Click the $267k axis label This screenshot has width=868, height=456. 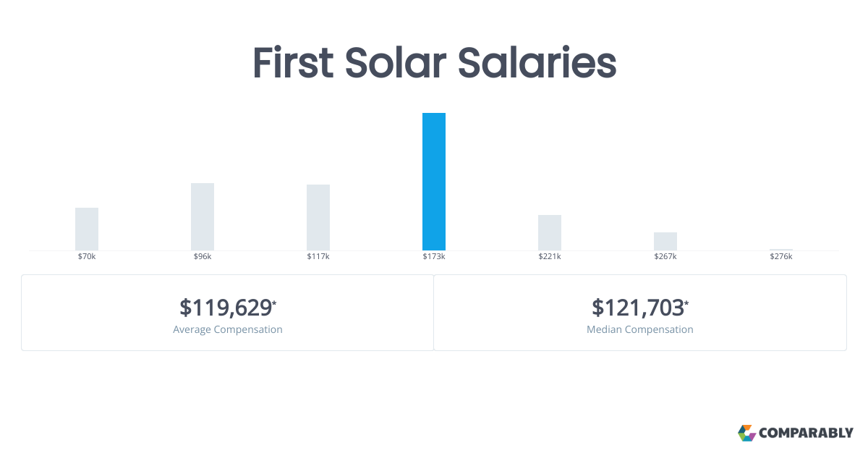(665, 257)
